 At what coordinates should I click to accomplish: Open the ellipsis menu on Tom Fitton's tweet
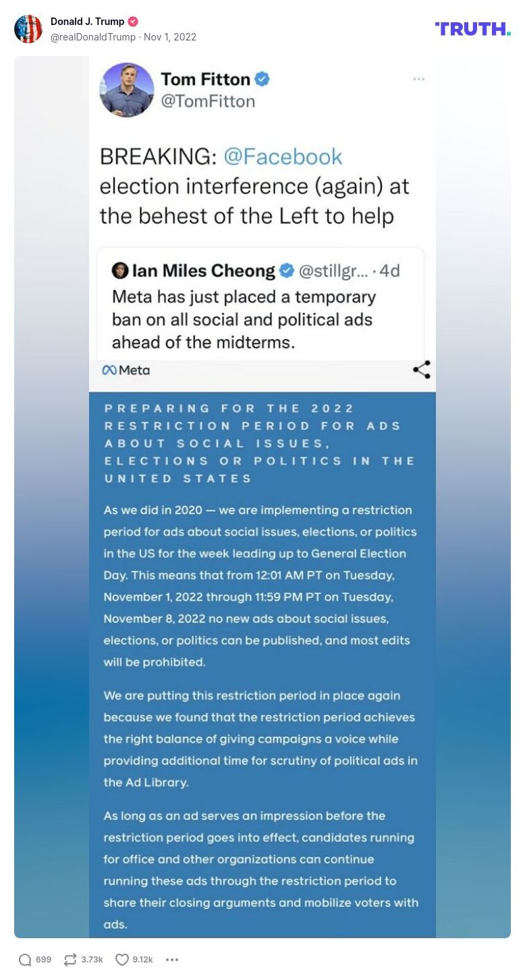[419, 78]
